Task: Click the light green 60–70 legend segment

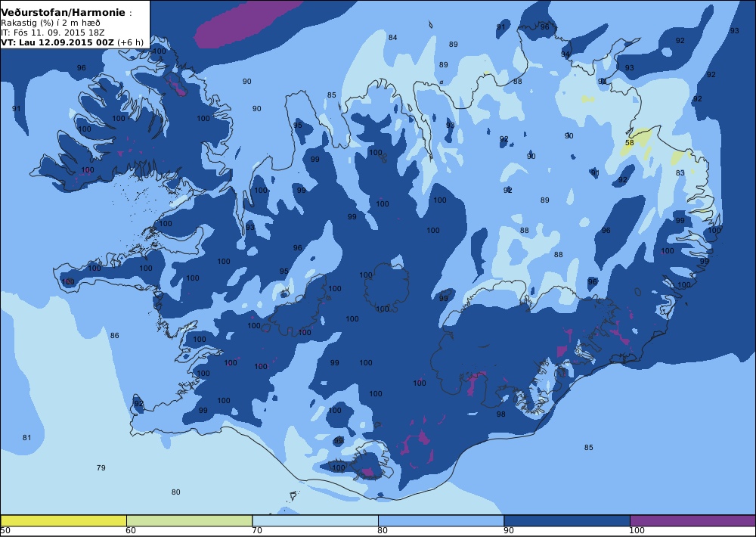Action: pyautogui.click(x=190, y=520)
